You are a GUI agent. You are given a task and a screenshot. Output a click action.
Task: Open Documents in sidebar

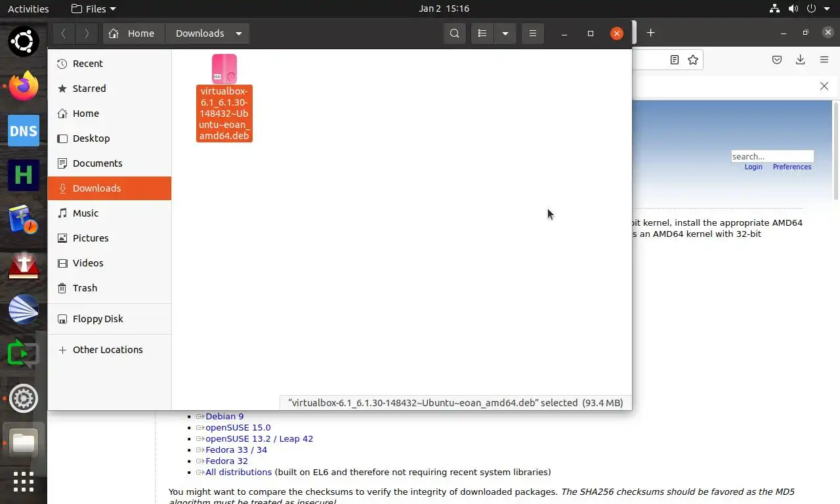pyautogui.click(x=110, y=163)
